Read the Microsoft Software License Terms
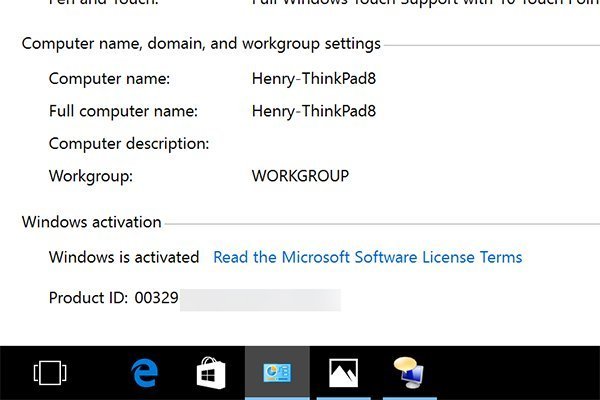 click(368, 257)
